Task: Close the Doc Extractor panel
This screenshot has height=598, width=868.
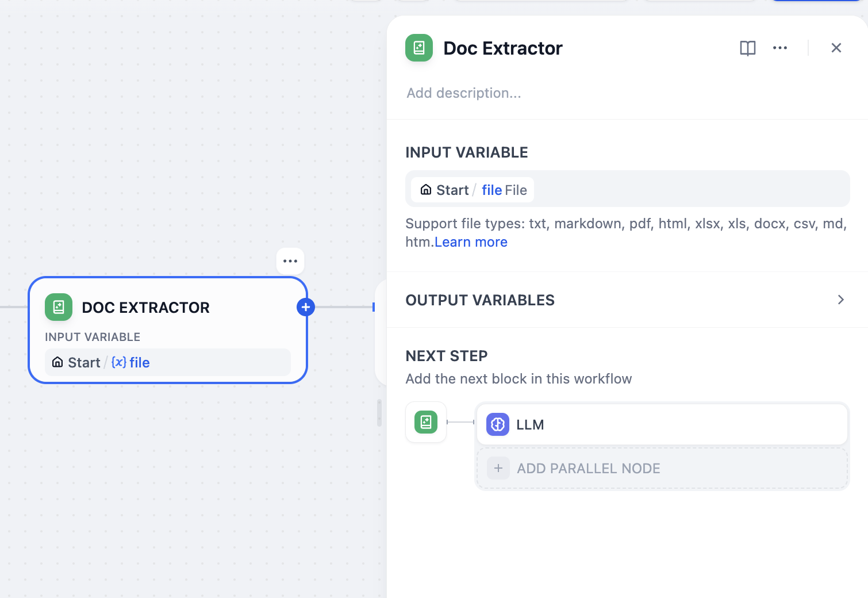Action: [x=836, y=48]
